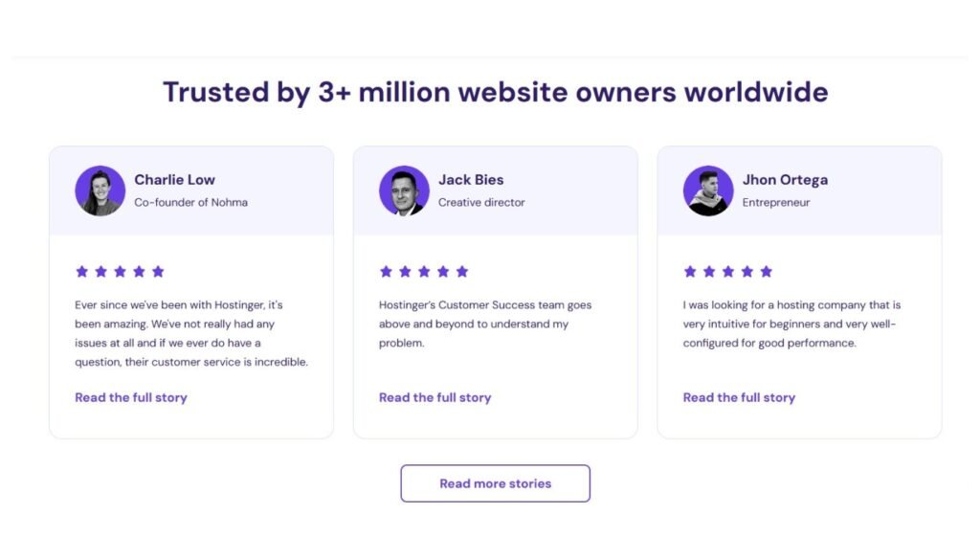Click the fifth star in Jack Bies's rating

pyautogui.click(x=462, y=272)
